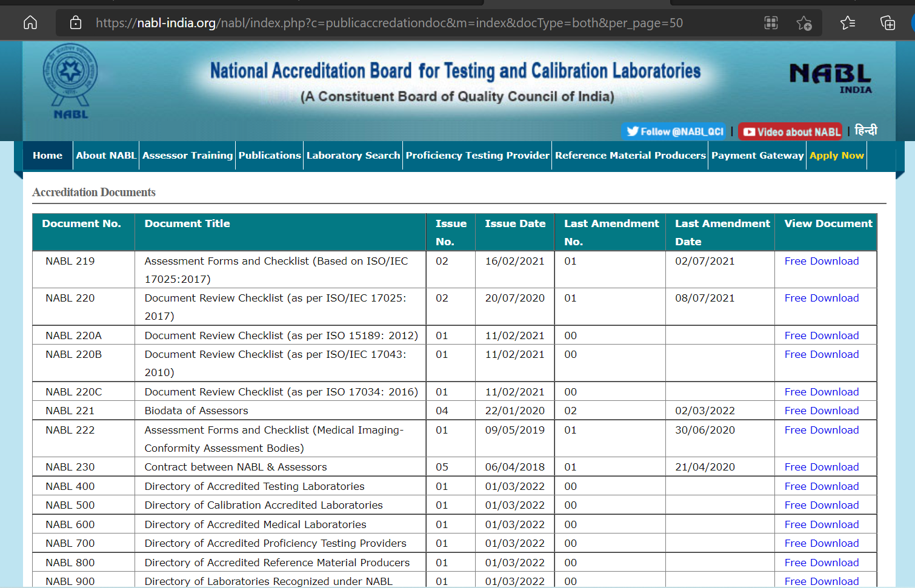Add this page to favorites star icon
The width and height of the screenshot is (915, 588).
pyautogui.click(x=804, y=23)
